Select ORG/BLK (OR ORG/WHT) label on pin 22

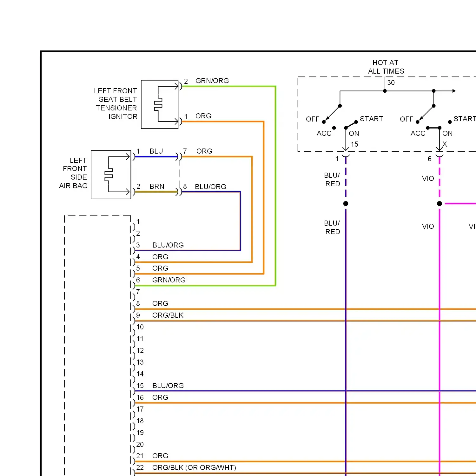click(x=194, y=468)
